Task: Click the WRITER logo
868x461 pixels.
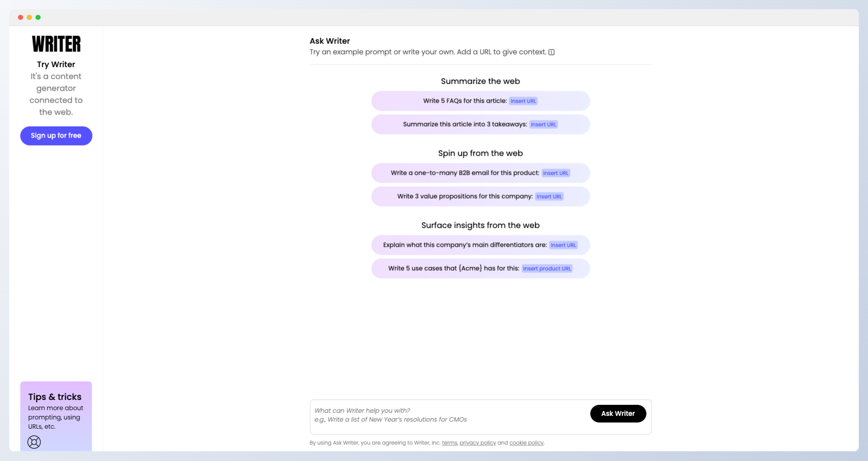Action: pyautogui.click(x=56, y=44)
